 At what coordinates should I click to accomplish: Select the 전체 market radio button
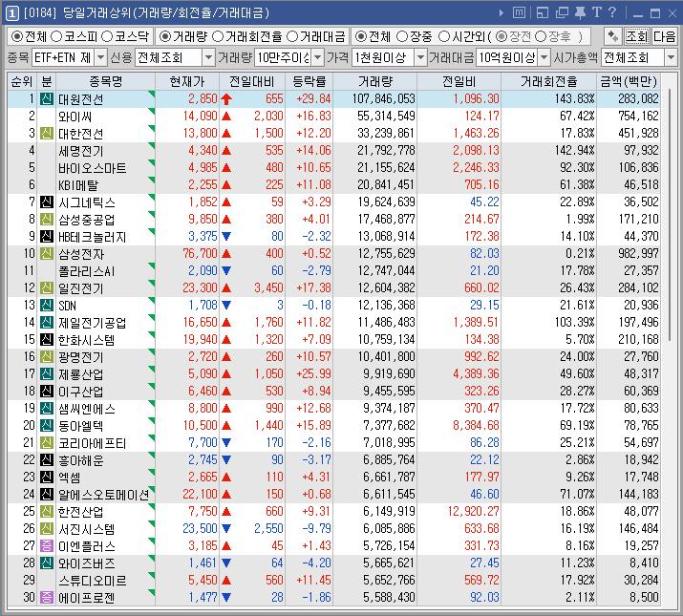[17, 36]
